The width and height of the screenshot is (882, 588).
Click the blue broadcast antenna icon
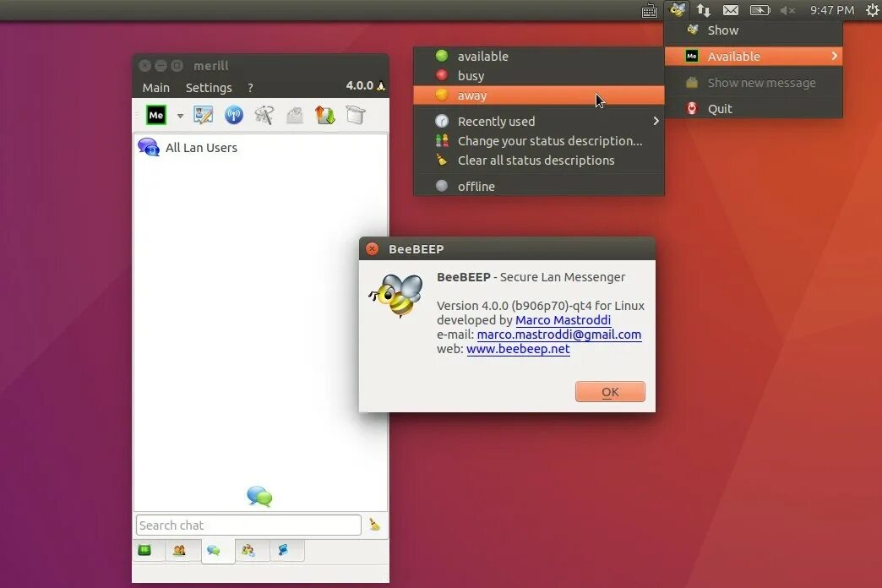point(233,115)
